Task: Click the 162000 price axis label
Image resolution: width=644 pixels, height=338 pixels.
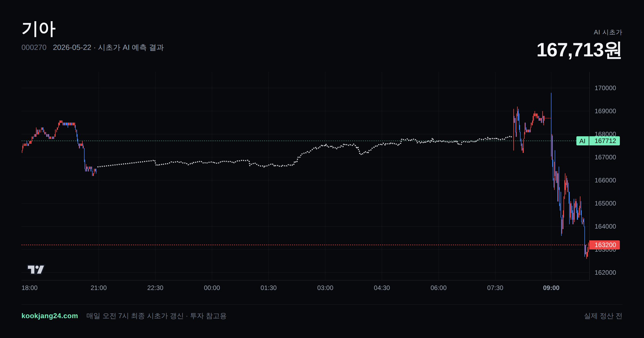Action: [x=605, y=273]
